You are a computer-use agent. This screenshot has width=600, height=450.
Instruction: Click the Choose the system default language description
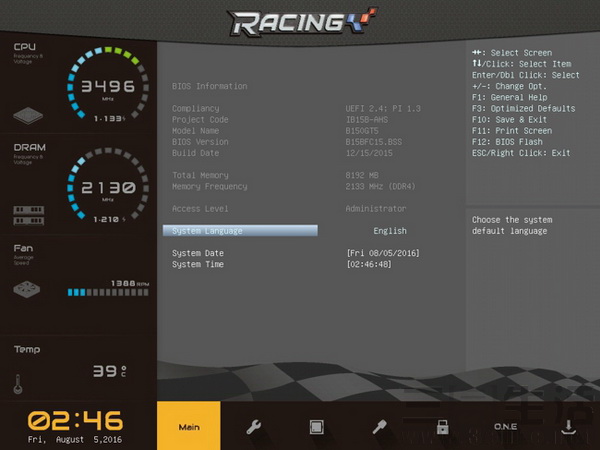click(x=512, y=225)
